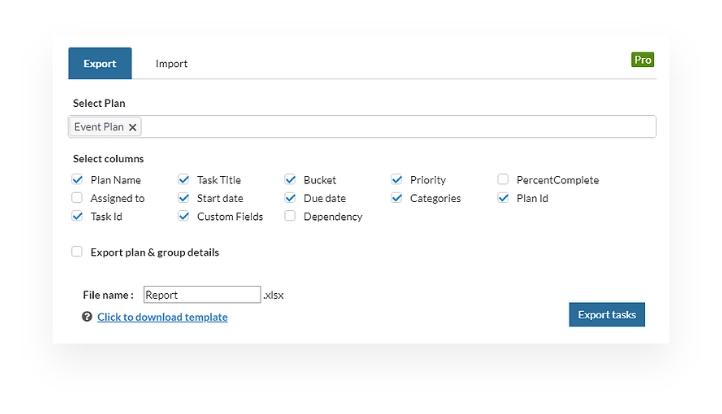The image size is (722, 414).
Task: Uncheck the Priority checkbox
Action: click(396, 179)
